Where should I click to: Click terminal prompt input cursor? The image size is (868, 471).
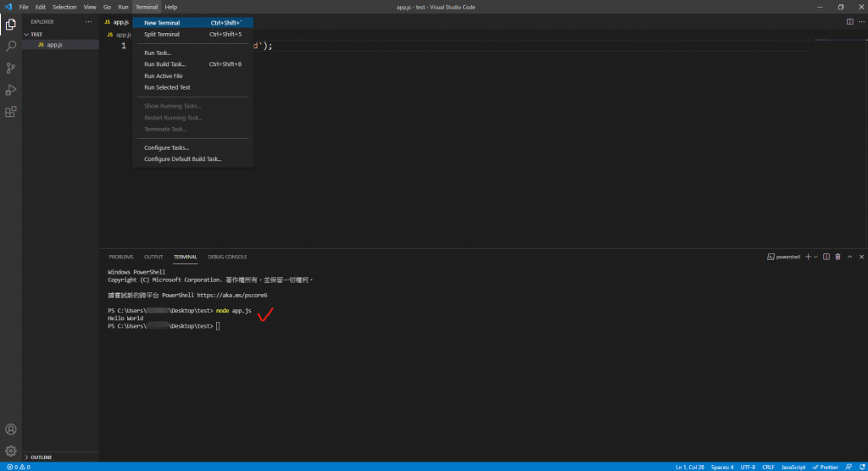pyautogui.click(x=218, y=326)
